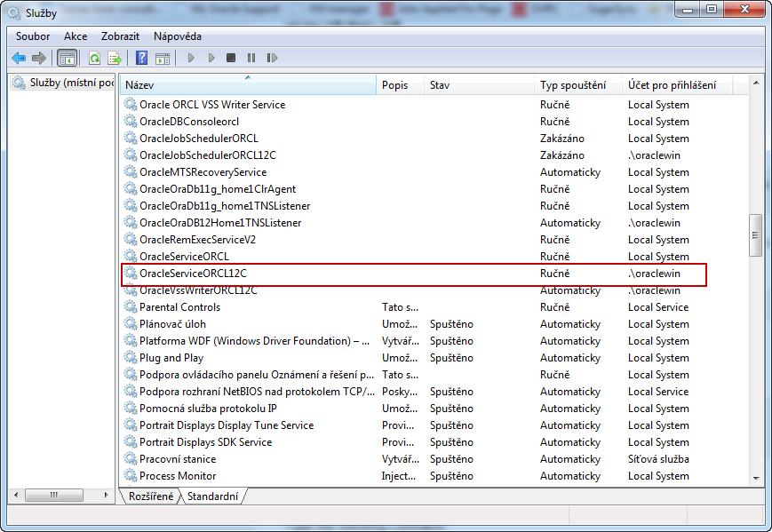772x532 pixels.
Task: Click the gear icon of OracleMTSRecoveryService
Action: [x=131, y=172]
